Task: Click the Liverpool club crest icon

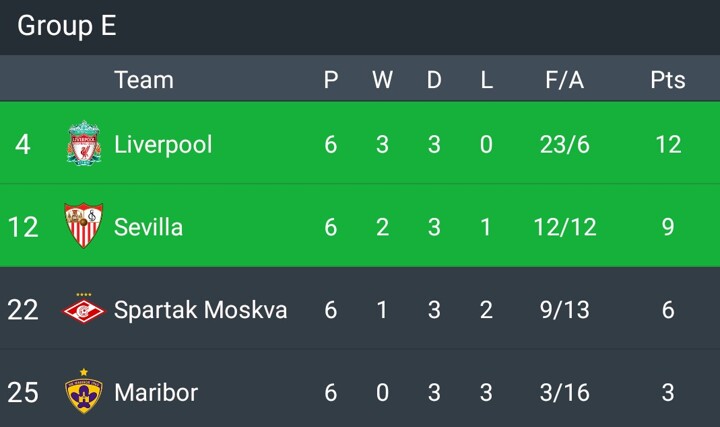Action: [x=84, y=144]
